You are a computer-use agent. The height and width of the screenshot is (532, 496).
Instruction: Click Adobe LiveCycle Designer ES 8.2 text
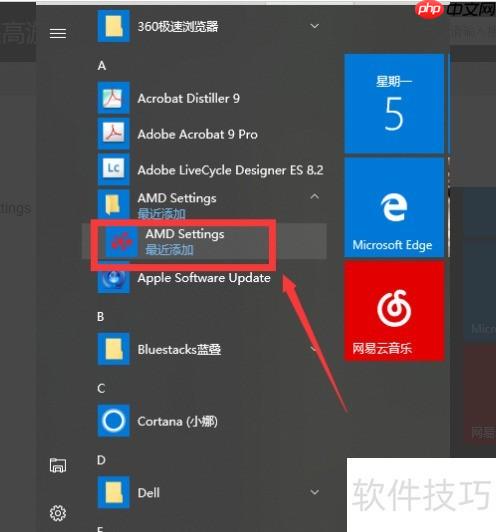pos(231,170)
